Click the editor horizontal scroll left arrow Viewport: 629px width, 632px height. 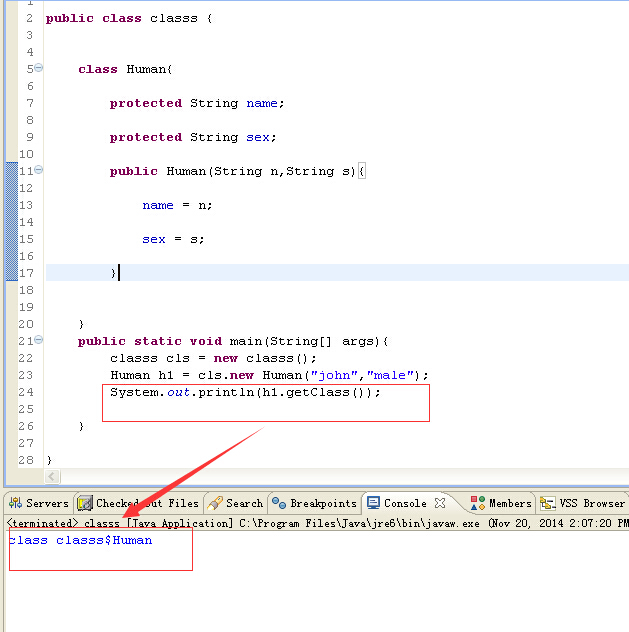pyautogui.click(x=52, y=477)
